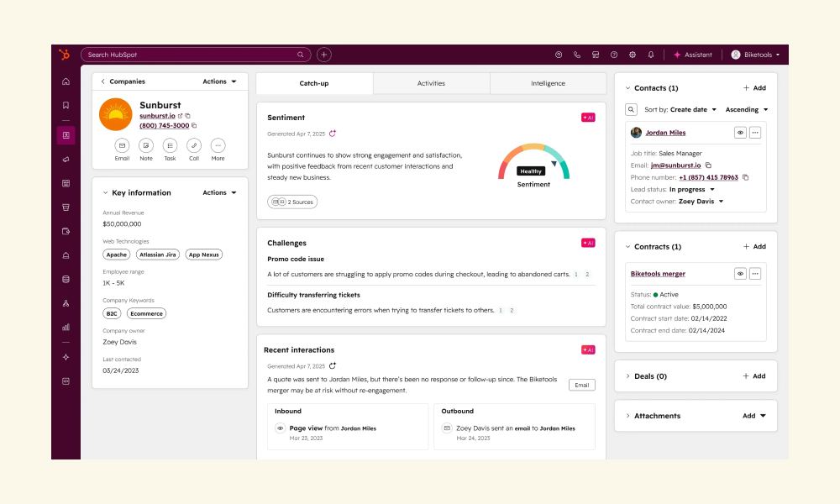This screenshot has height=504, width=840.
Task: Open the Key information Actions dropdown
Action: (219, 192)
